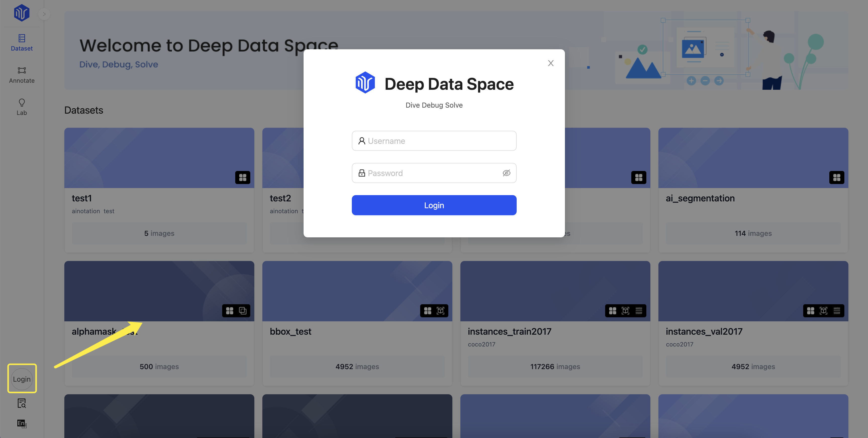The height and width of the screenshot is (438, 868).
Task: Click "4952 images" under bbox_test
Action: (x=357, y=367)
